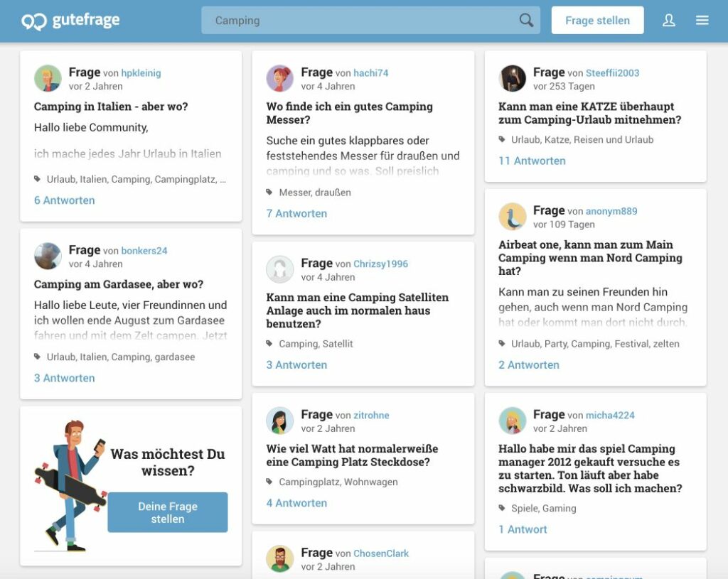Click micha4224's avatar picture
This screenshot has width=728, height=579.
click(513, 421)
